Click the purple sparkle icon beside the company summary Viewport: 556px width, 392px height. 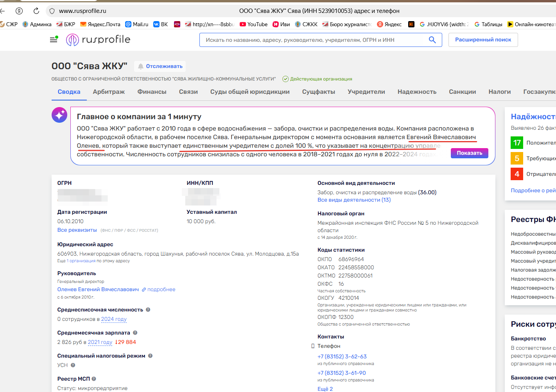pos(59,115)
